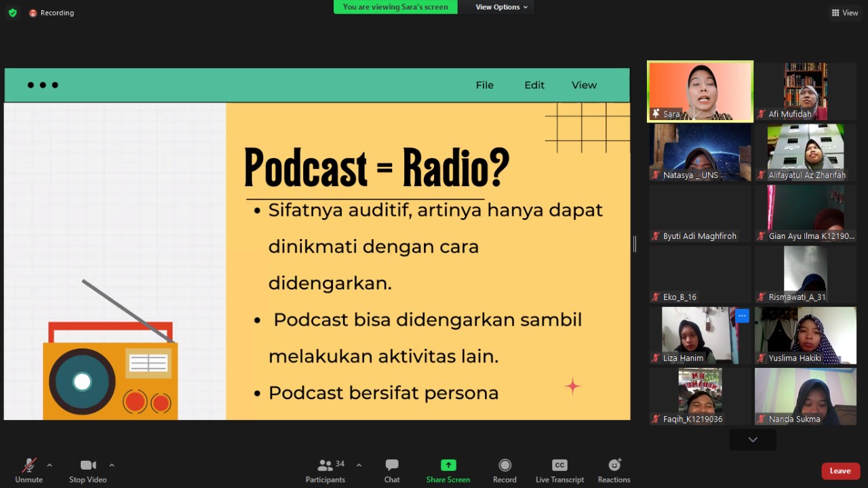Image resolution: width=868 pixels, height=488 pixels.
Task: Click the green encryption shield icon
Action: (x=12, y=13)
